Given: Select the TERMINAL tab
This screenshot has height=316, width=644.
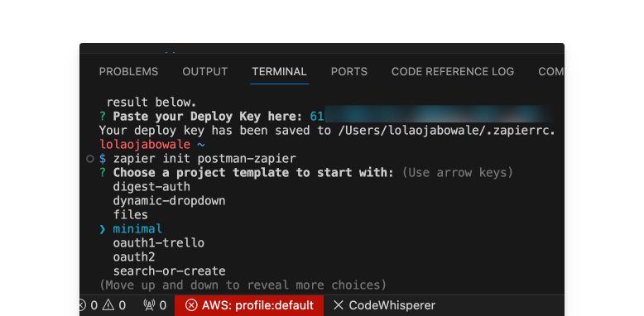Looking at the screenshot, I should [279, 72].
